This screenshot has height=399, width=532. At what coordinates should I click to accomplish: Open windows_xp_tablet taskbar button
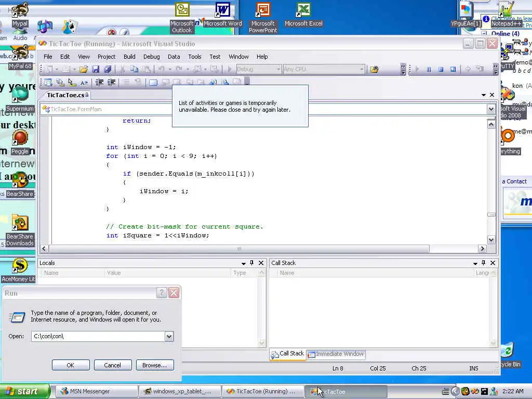pos(180,391)
